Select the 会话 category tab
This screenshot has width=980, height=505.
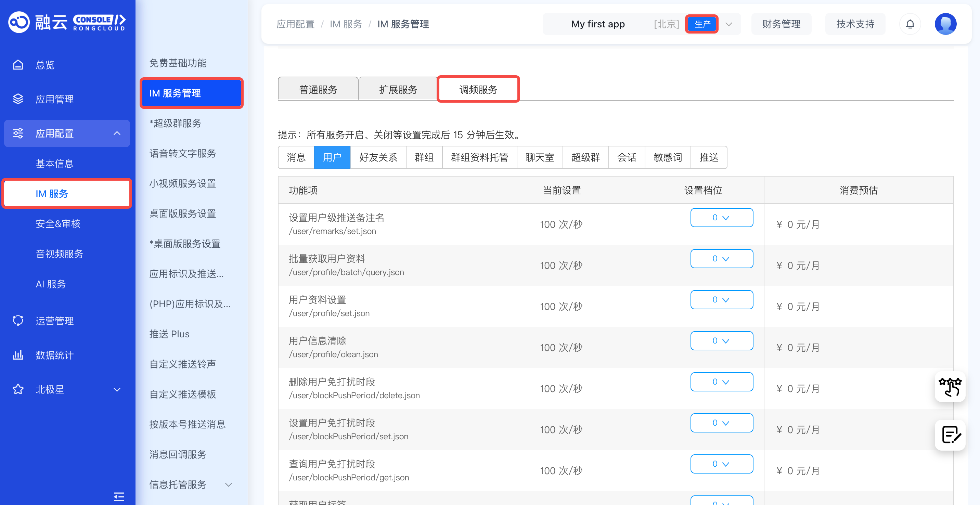pyautogui.click(x=627, y=157)
